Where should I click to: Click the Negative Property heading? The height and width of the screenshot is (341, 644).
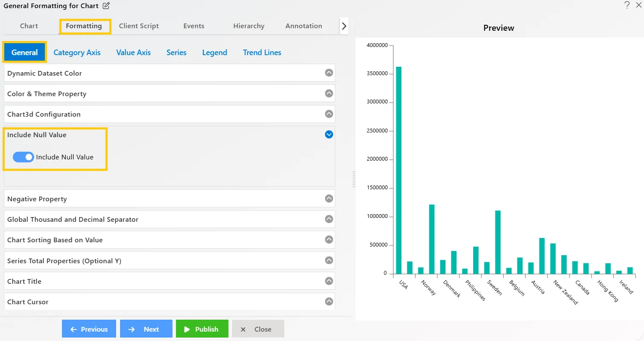click(37, 199)
